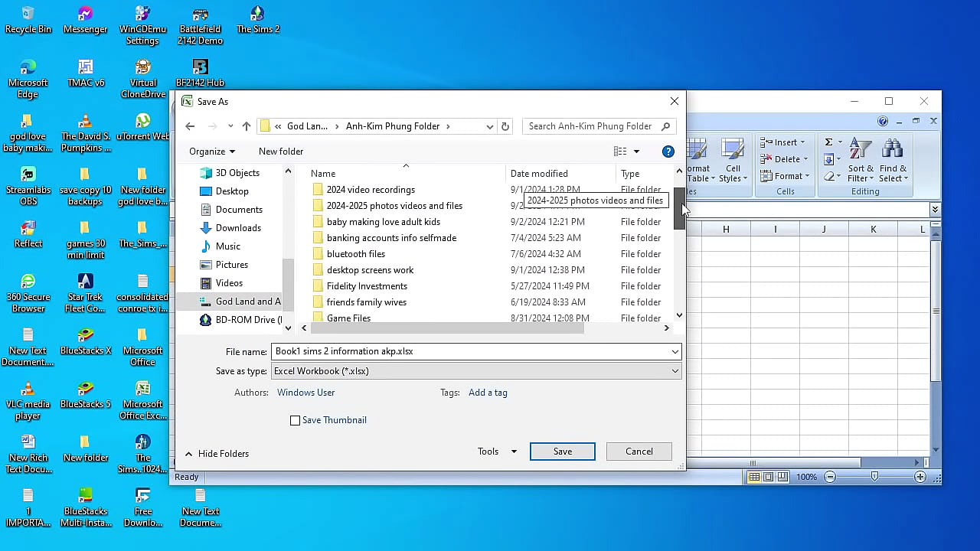
Task: Click file list vertical scrollbar thumb
Action: pyautogui.click(x=679, y=208)
